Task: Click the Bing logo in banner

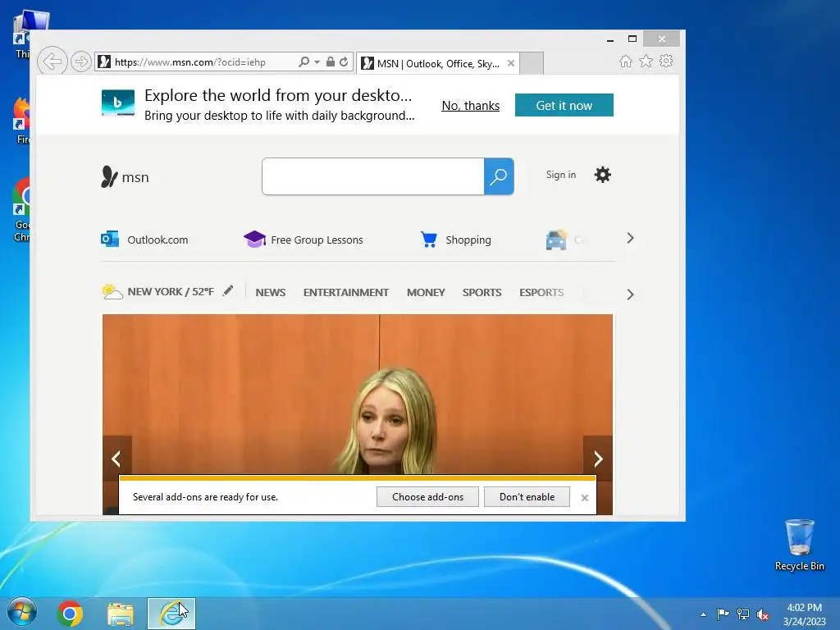Action: tap(118, 103)
